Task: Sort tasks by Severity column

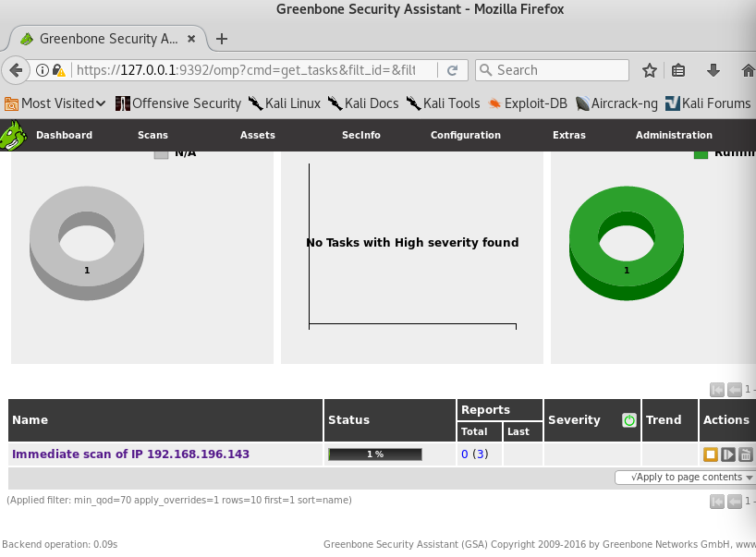Action: (x=574, y=420)
